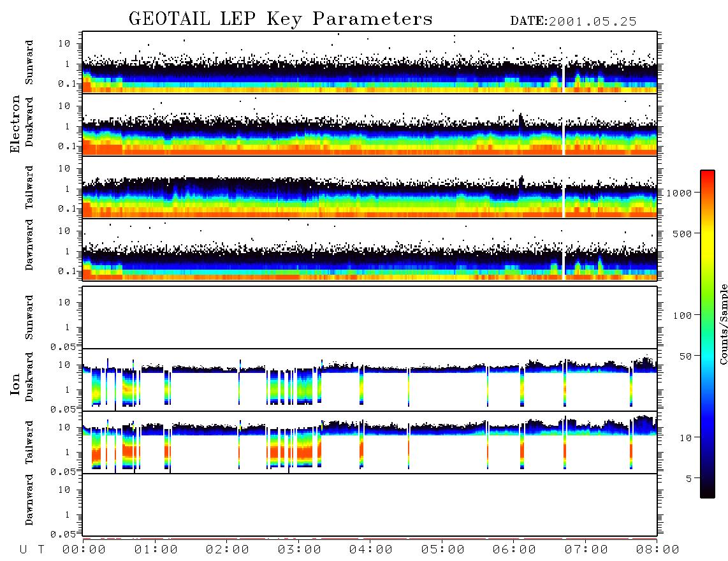Select 'Duskward' label of the Ion group
The image size is (728, 561).
[29, 377]
